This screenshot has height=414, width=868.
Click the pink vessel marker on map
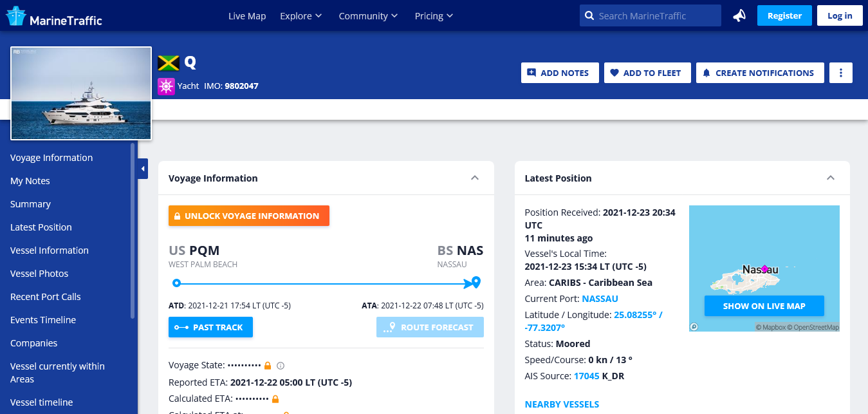(764, 268)
